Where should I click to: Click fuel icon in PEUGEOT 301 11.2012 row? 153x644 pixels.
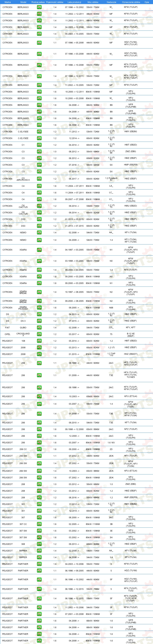coord(39,504)
